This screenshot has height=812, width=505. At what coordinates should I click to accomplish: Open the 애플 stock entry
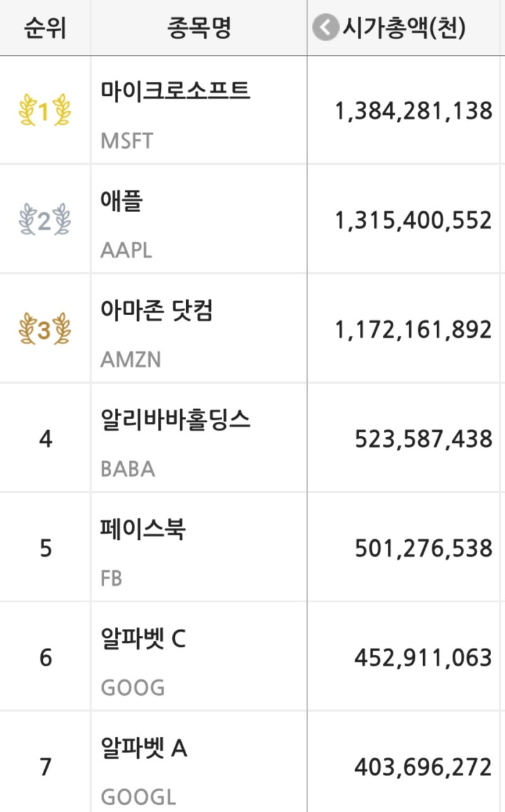(x=122, y=201)
